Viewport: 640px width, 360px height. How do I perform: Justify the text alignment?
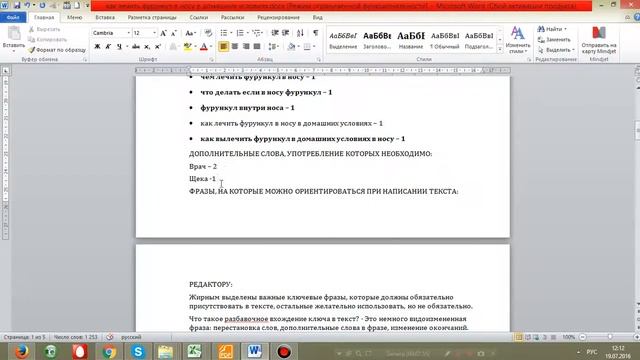(257, 47)
